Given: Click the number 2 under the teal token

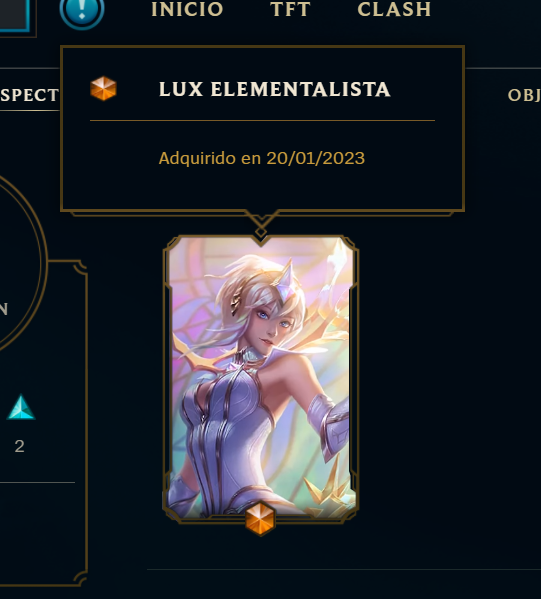Looking at the screenshot, I should click(x=19, y=446).
